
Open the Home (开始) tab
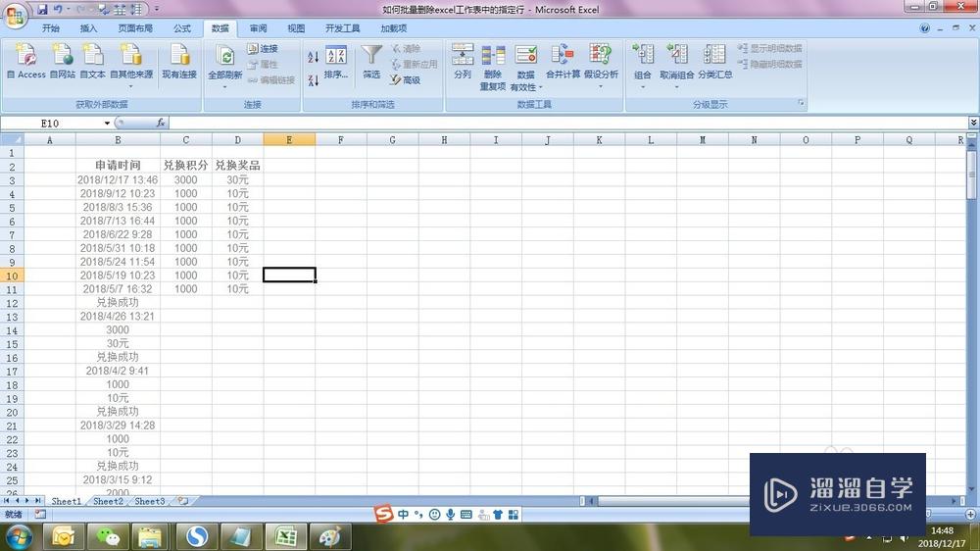(x=51, y=28)
